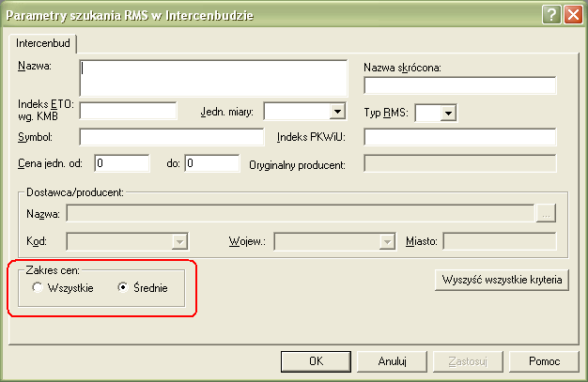Viewport: 588px width, 382px height.
Task: Click the browse button beside supplier Nazwa
Action: point(547,213)
